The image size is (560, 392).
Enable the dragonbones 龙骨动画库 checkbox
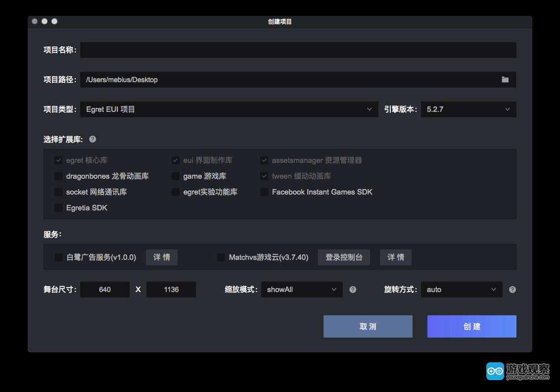[x=58, y=176]
